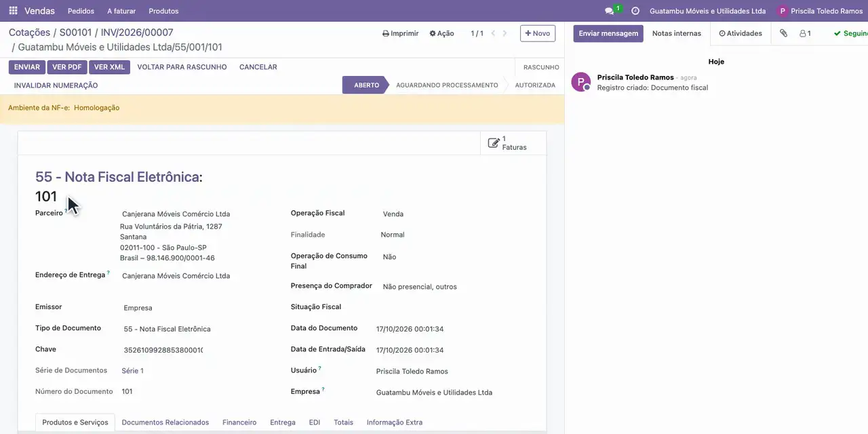Click Número do Documento value 101
This screenshot has height=434, width=868.
[127, 392]
